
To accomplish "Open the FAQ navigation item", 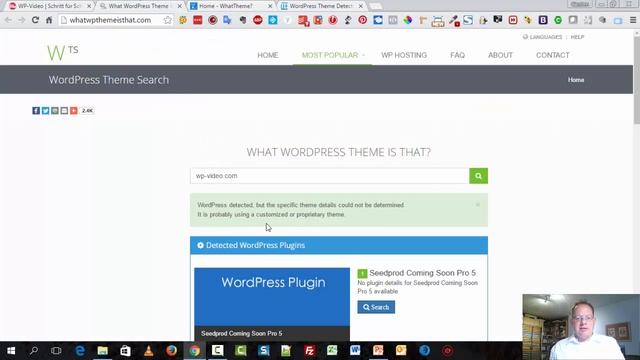I will point(458,55).
